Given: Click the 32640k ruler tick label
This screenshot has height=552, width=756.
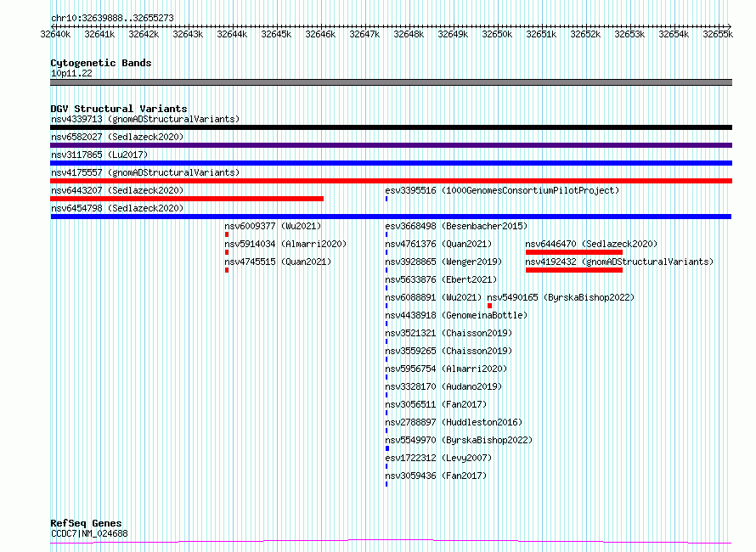Looking at the screenshot, I should pyautogui.click(x=55, y=34).
